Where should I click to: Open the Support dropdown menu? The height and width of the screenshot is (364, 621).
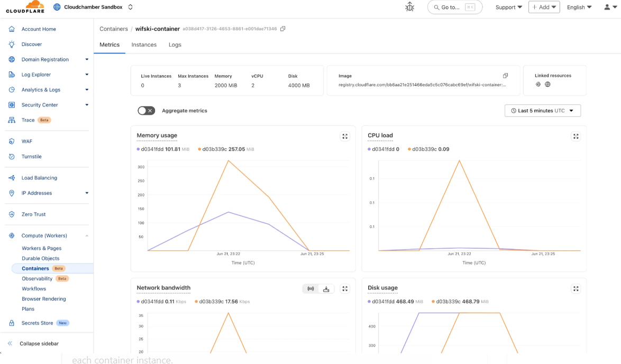tap(508, 7)
